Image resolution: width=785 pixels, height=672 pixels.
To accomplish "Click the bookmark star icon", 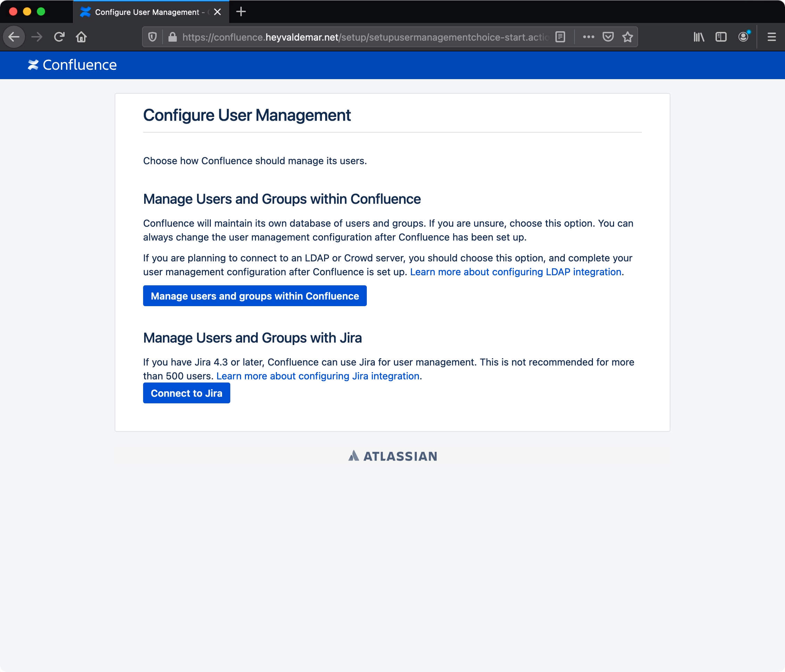I will tap(627, 37).
